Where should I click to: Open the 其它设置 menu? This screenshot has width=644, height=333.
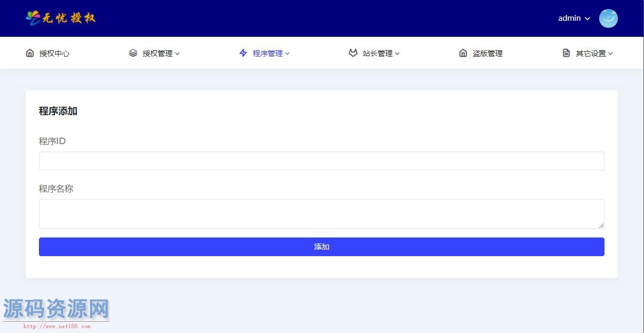pos(591,53)
